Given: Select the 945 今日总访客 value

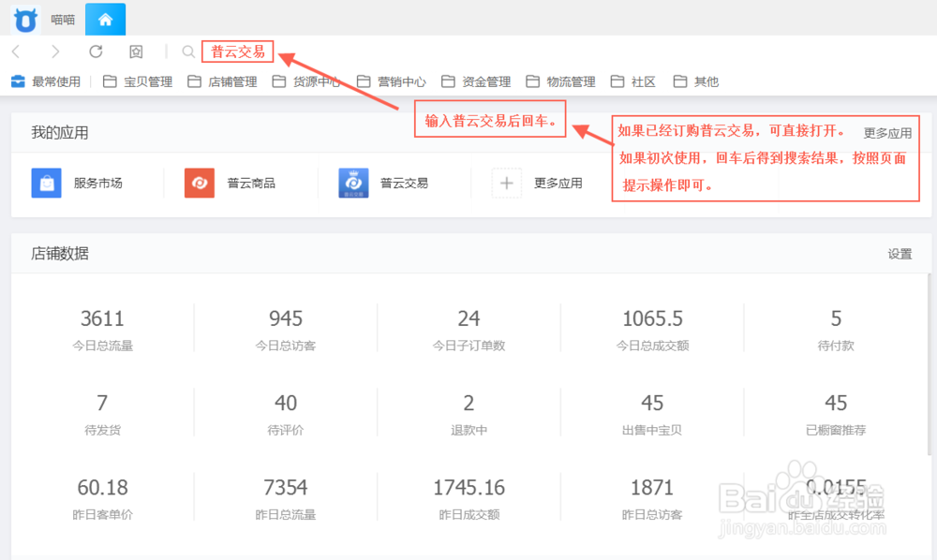Looking at the screenshot, I should (x=286, y=318).
